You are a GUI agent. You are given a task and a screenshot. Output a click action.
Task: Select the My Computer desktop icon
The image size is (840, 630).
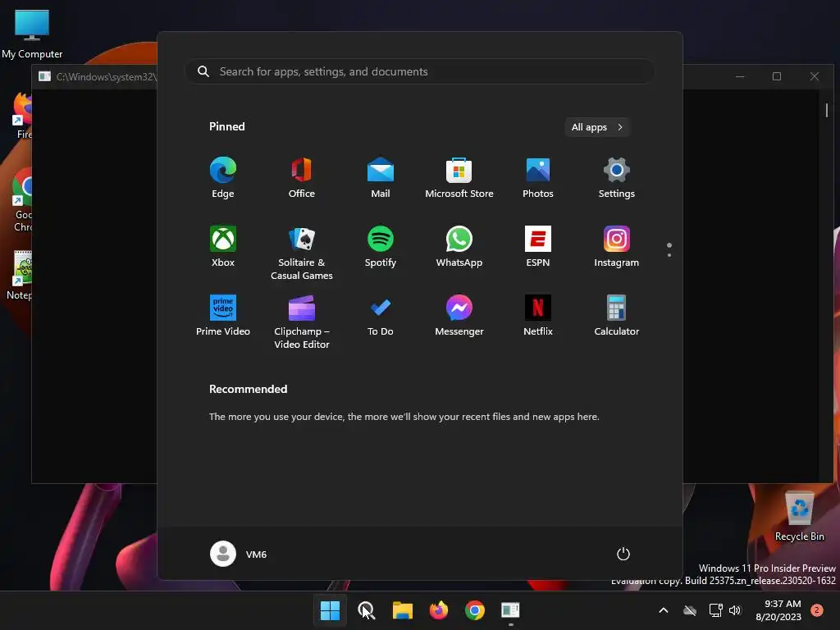coord(32,34)
